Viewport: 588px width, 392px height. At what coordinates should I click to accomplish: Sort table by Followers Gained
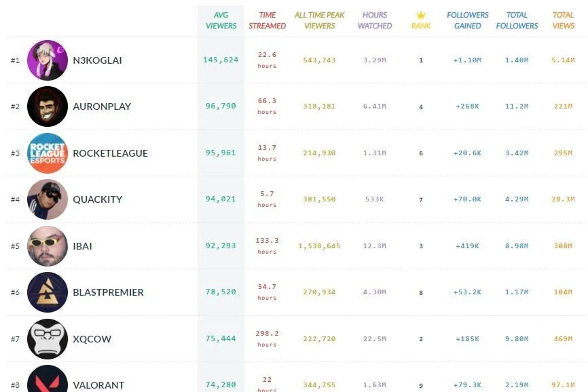(467, 20)
